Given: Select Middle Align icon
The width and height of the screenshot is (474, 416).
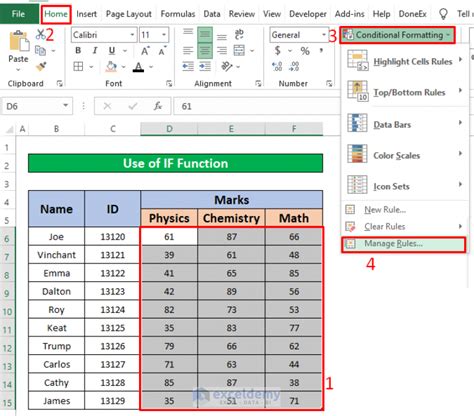Looking at the screenshot, I should pyautogui.click(x=205, y=34).
